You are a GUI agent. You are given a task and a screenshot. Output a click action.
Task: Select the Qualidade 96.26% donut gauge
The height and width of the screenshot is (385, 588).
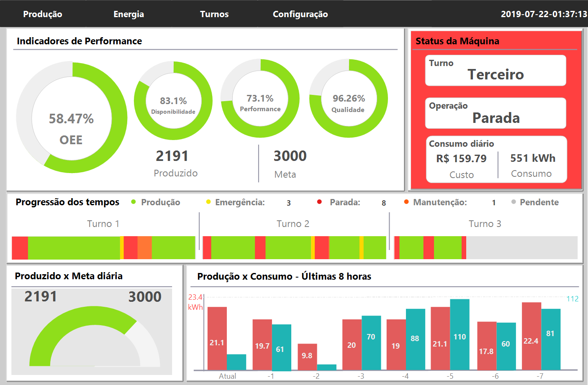[x=348, y=98]
